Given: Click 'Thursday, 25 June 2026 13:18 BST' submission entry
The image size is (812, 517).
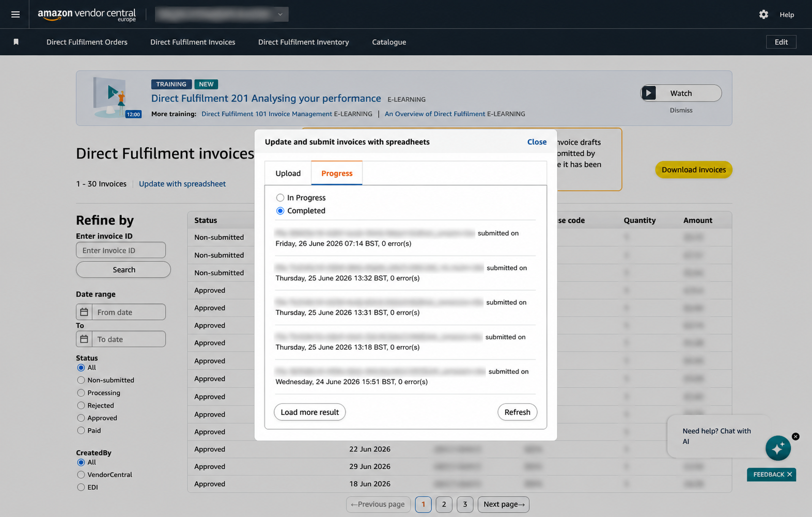Looking at the screenshot, I should tap(405, 342).
